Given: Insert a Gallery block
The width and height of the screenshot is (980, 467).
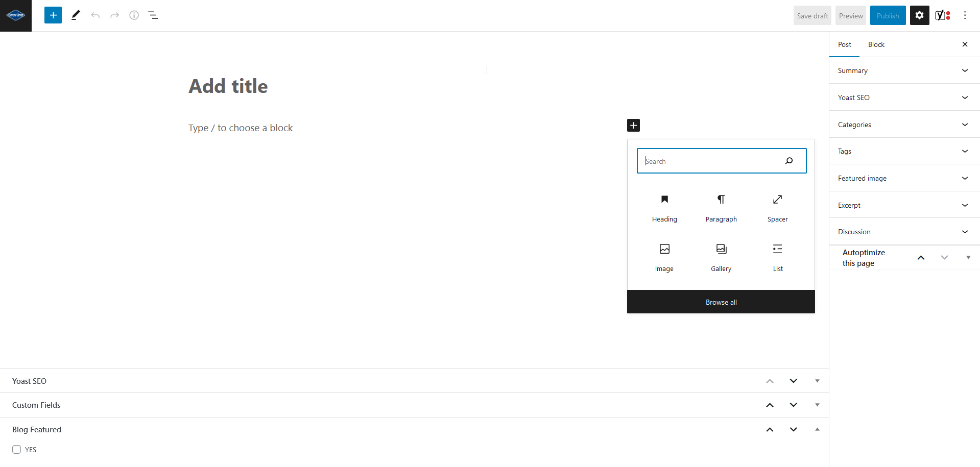Looking at the screenshot, I should (721, 258).
